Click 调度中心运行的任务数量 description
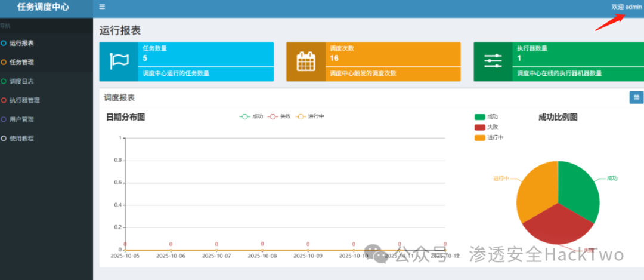Image resolution: width=644 pixels, height=280 pixels. [x=176, y=73]
